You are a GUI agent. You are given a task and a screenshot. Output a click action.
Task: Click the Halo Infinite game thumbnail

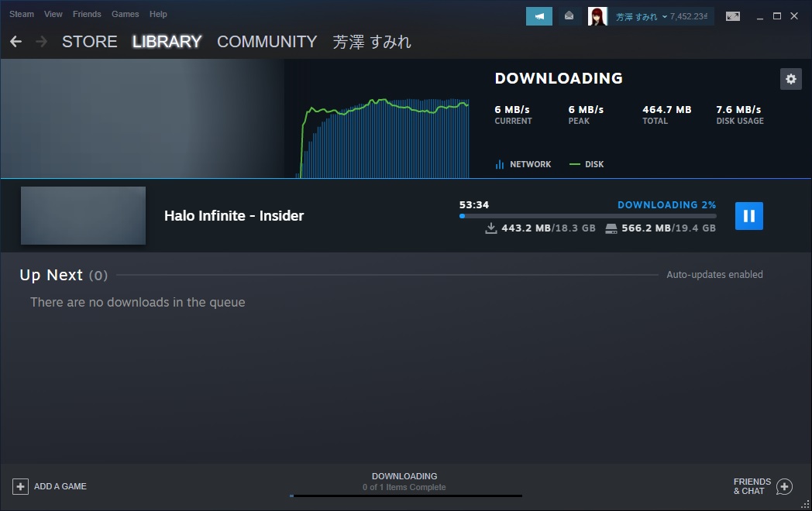click(83, 215)
